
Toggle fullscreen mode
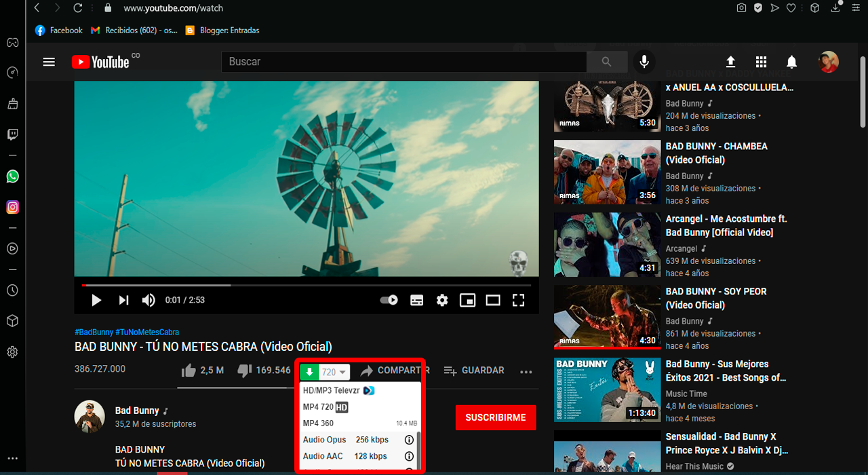point(518,300)
